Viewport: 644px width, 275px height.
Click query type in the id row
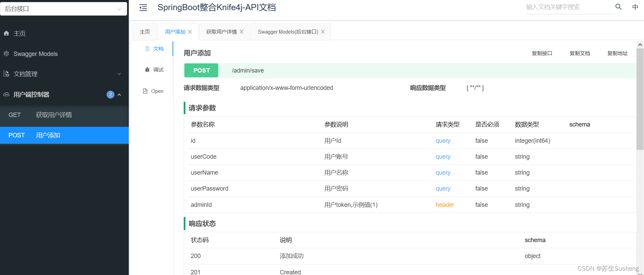(x=443, y=141)
